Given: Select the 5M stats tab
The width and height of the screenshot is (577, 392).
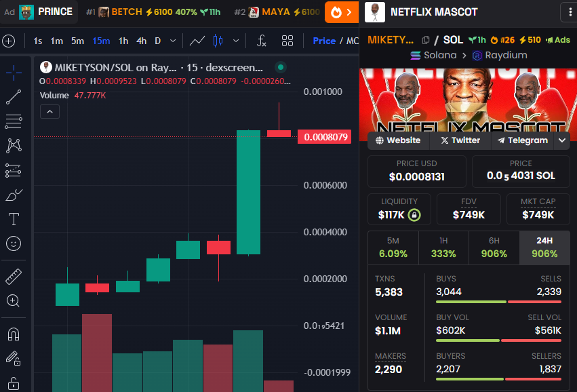Looking at the screenshot, I should click(393, 248).
